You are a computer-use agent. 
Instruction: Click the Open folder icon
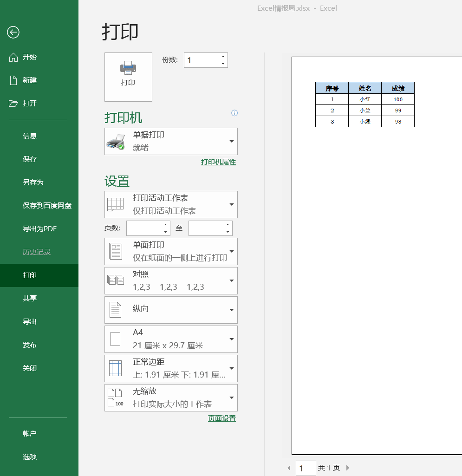[13, 103]
